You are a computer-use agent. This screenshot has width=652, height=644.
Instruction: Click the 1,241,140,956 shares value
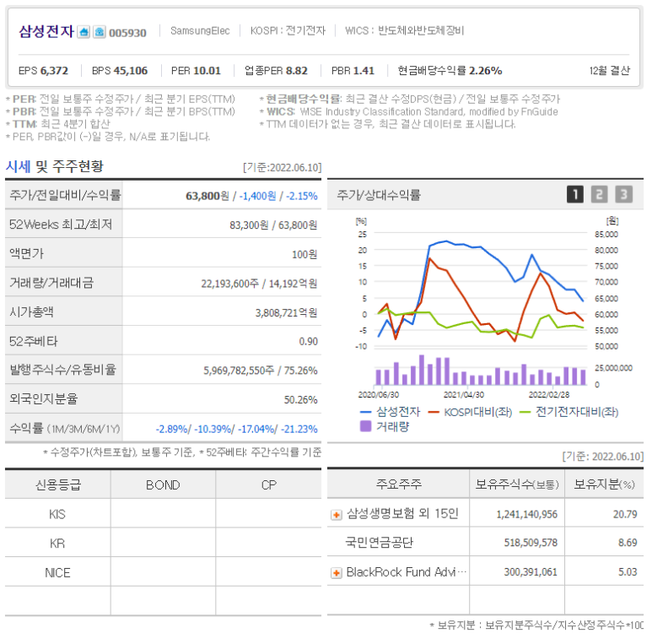click(x=527, y=515)
